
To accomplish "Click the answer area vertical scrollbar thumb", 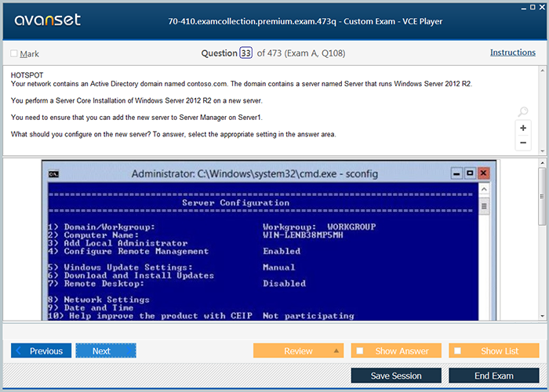I will tap(543, 196).
